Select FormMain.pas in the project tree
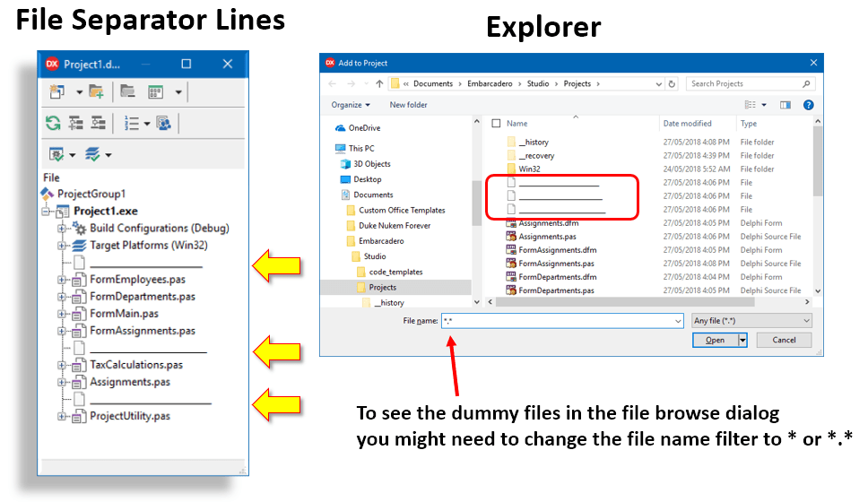Image resolution: width=868 pixels, height=502 pixels. 124,314
